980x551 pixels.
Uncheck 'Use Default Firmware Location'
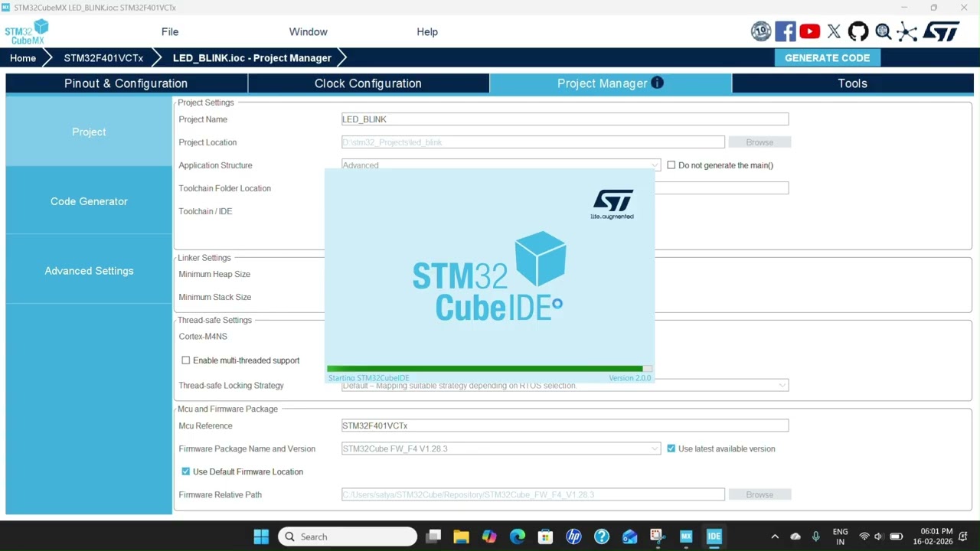pos(186,471)
